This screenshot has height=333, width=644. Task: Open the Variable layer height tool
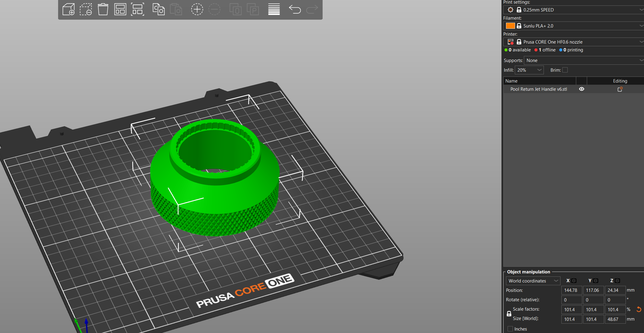274,9
